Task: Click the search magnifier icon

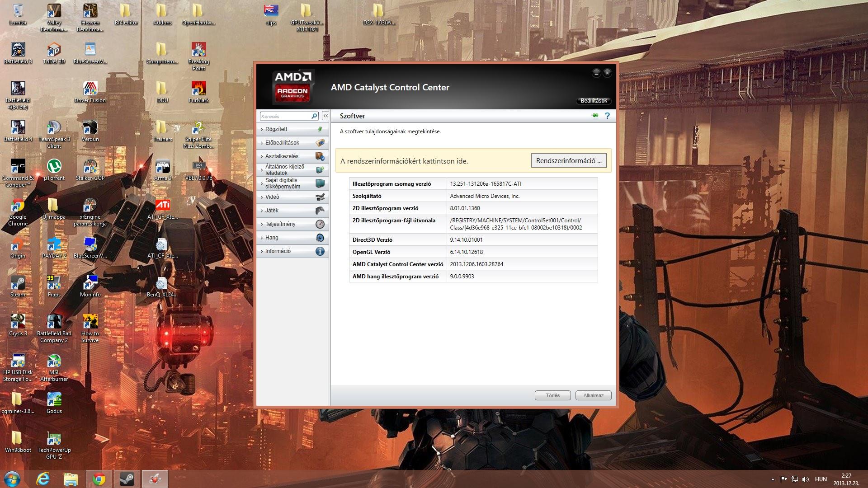Action: pyautogui.click(x=314, y=116)
